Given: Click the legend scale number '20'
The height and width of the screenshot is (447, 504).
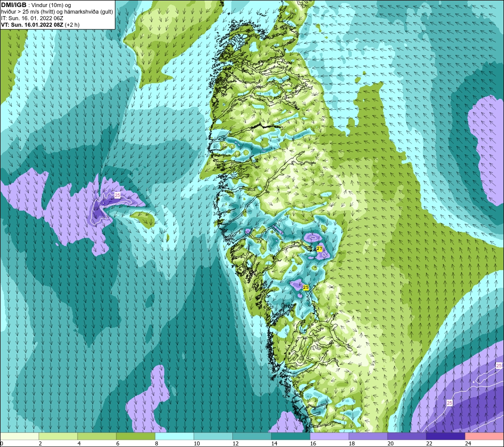Looking at the screenshot, I should [x=391, y=443].
